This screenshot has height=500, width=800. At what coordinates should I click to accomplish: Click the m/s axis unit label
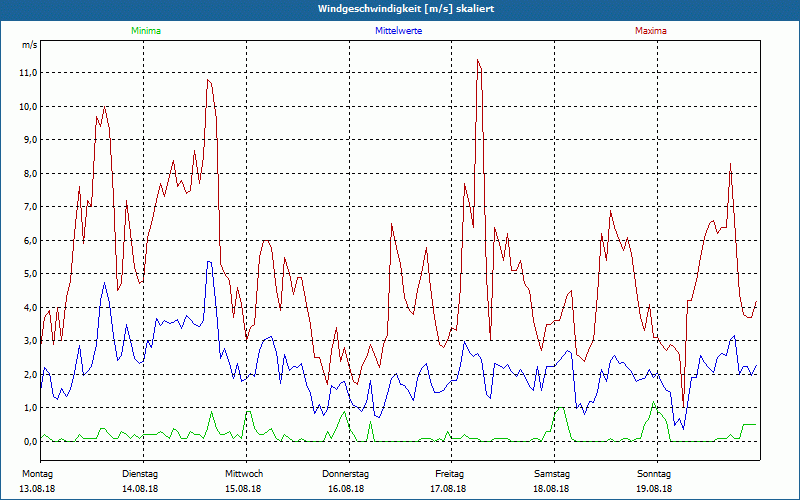[30, 45]
